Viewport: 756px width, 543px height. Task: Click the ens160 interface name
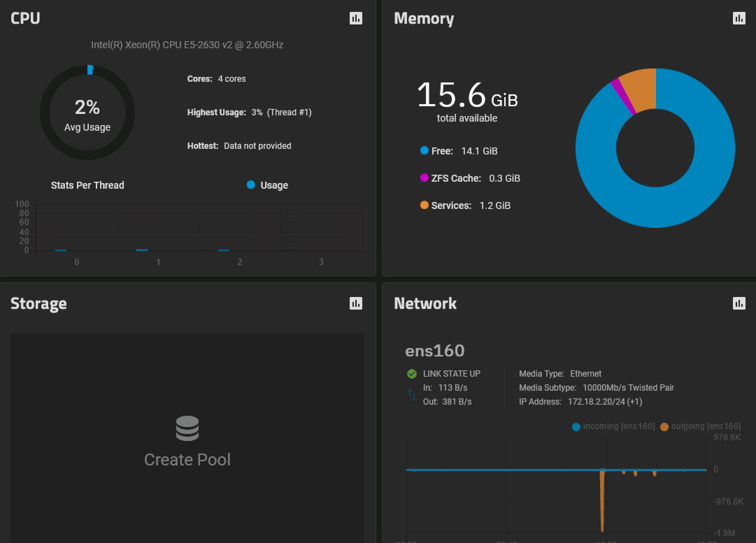pyautogui.click(x=435, y=350)
